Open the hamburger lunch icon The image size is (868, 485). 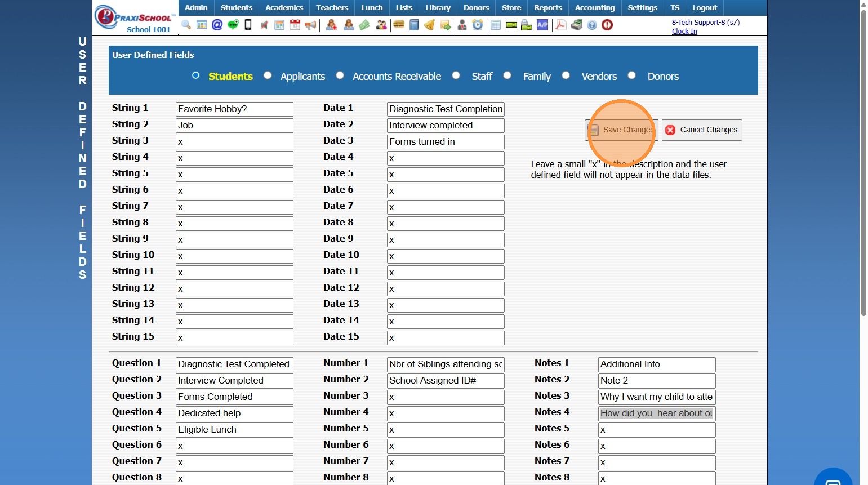399,25
